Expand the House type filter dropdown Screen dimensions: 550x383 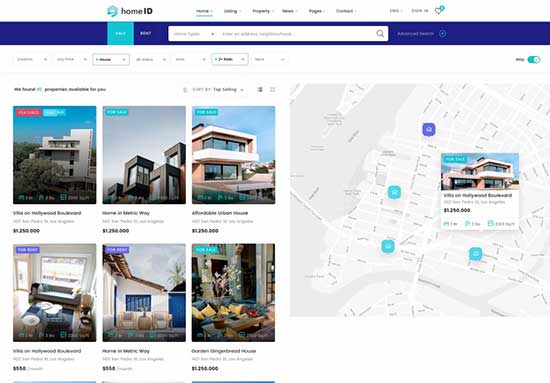click(x=111, y=59)
